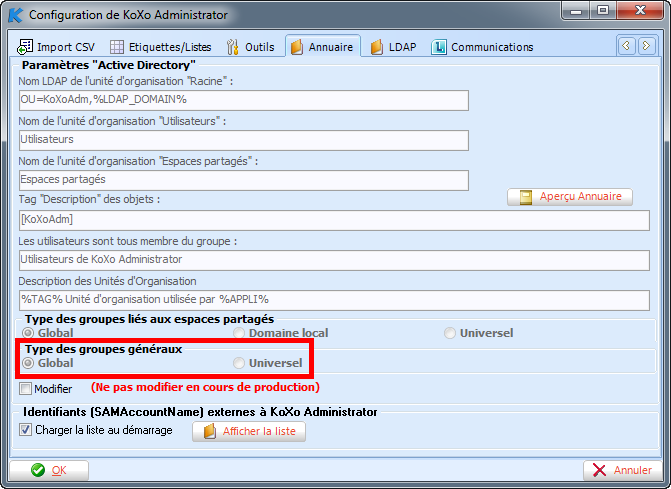Enable the Modifier checkbox

[25, 389]
